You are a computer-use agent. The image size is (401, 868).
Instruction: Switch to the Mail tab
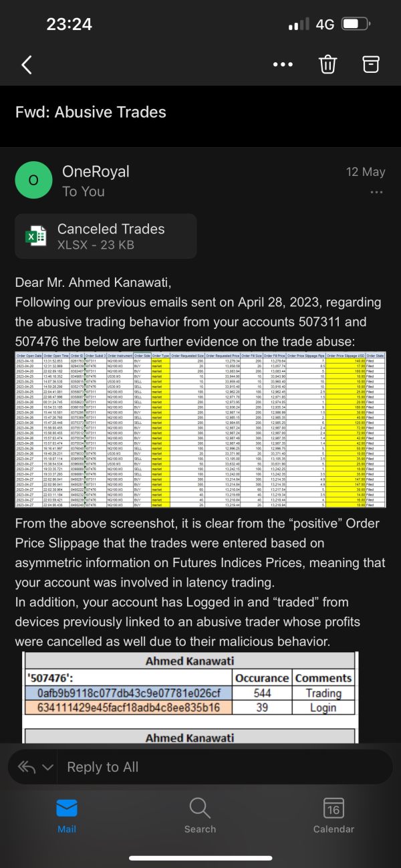coord(67,815)
